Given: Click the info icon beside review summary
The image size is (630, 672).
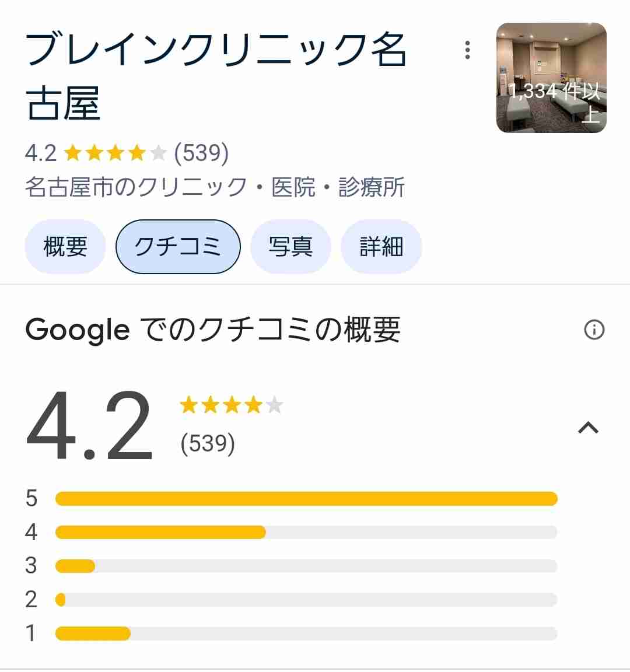Looking at the screenshot, I should pos(594,330).
